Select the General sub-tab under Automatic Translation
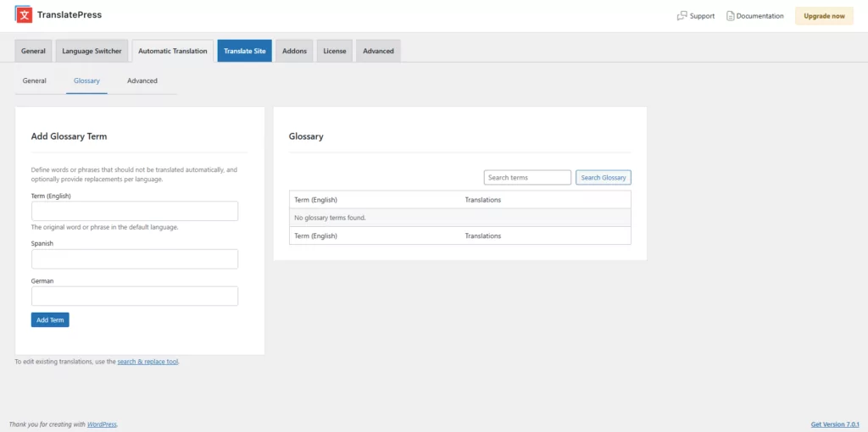Viewport: 868px width, 432px height. pos(34,80)
